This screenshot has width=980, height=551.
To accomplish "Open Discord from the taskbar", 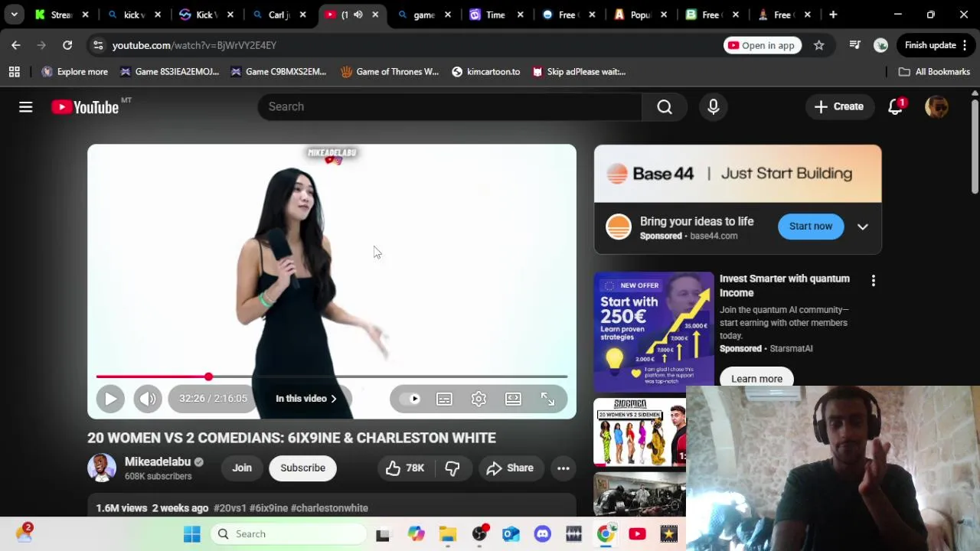I will [x=542, y=534].
